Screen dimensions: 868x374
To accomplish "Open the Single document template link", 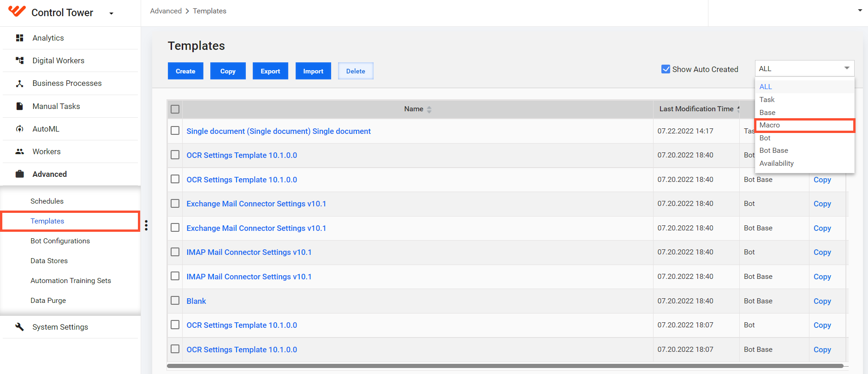I will pyautogui.click(x=279, y=131).
